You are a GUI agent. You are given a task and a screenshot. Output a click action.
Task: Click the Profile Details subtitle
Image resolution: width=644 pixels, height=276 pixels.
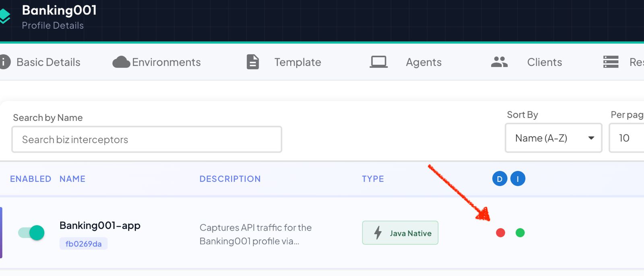click(53, 25)
